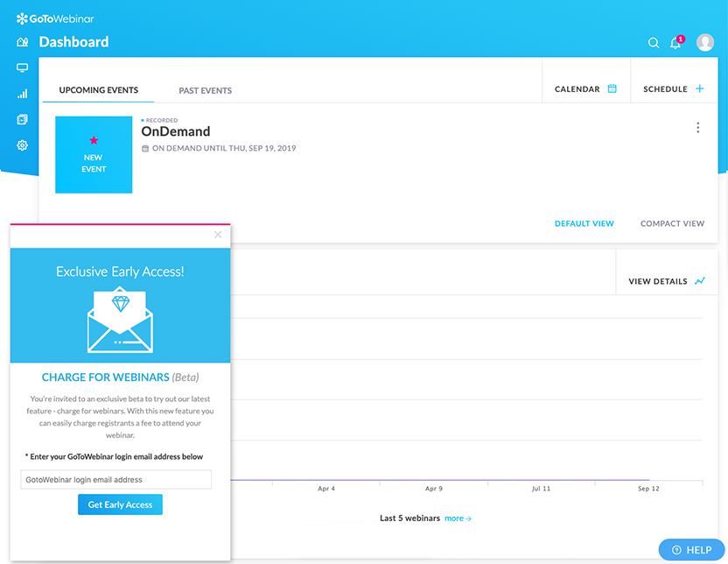Select Default View layout
The image size is (728, 564).
(x=584, y=223)
